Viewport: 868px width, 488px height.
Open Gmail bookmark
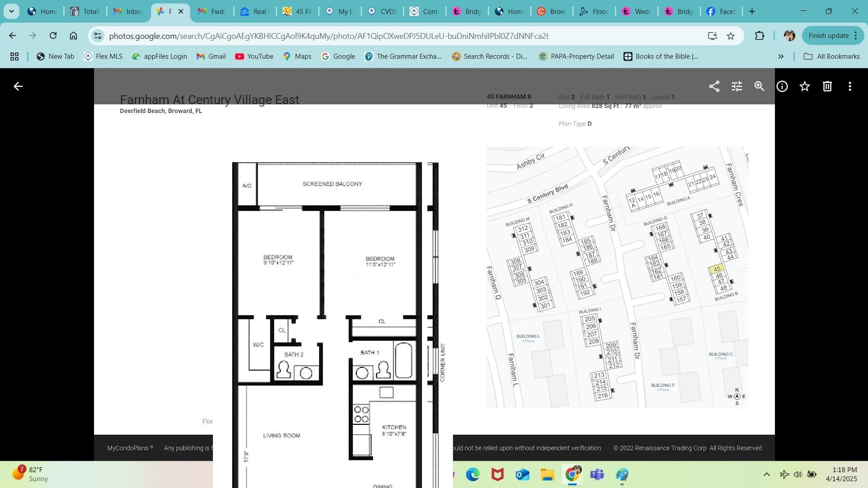211,56
